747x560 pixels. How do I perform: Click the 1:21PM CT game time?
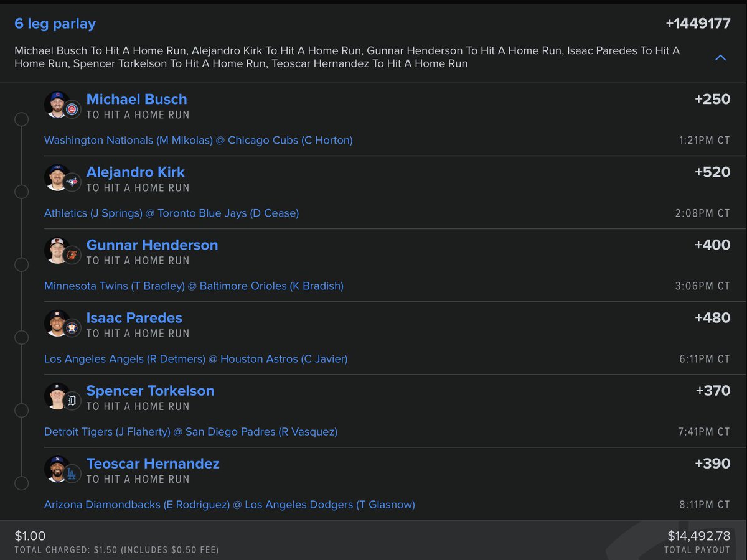tap(705, 141)
